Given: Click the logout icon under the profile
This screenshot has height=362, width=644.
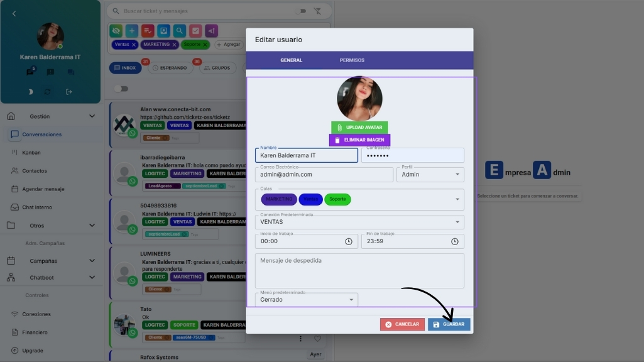Looking at the screenshot, I should tap(69, 92).
